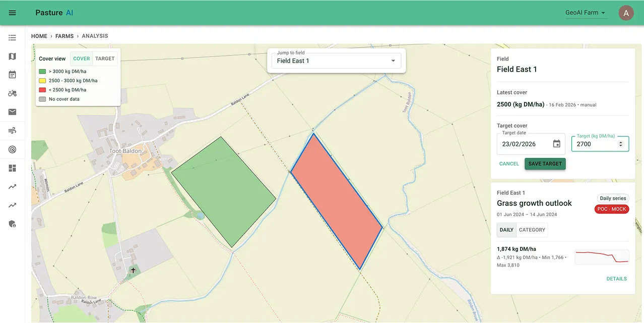The image size is (644, 323).
Task: Open the date picker calendar icon
Action: pos(557,144)
